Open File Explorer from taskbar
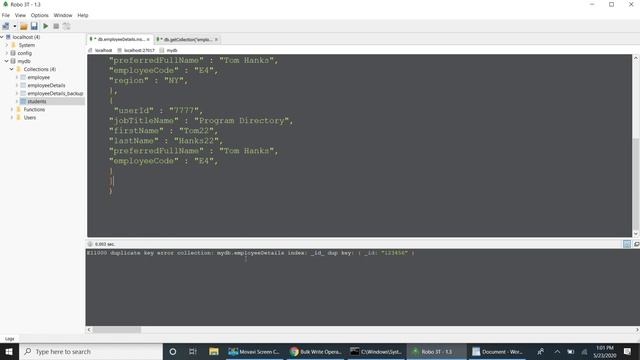 coord(213,351)
